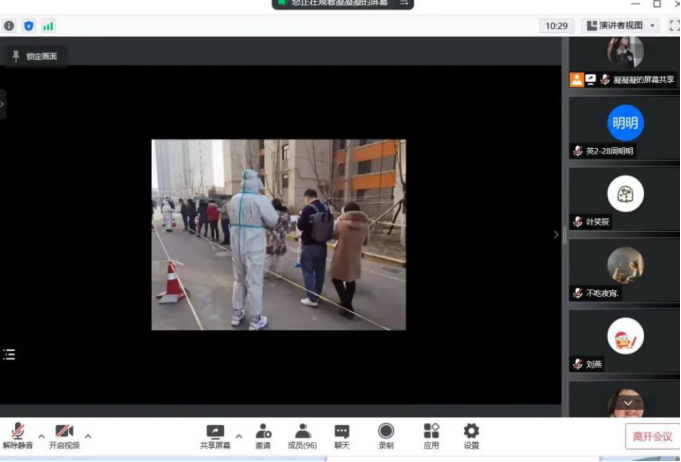Open the 成员(96) members list

tap(302, 431)
